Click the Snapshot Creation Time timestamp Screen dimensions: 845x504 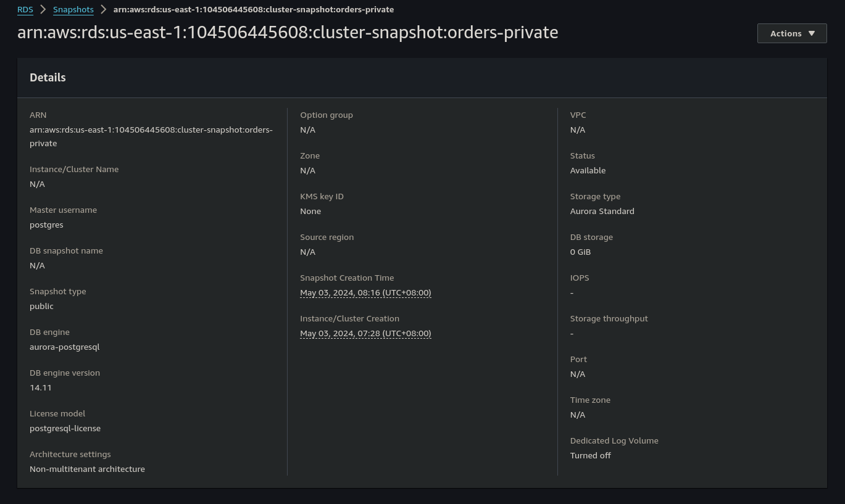pyautogui.click(x=365, y=293)
